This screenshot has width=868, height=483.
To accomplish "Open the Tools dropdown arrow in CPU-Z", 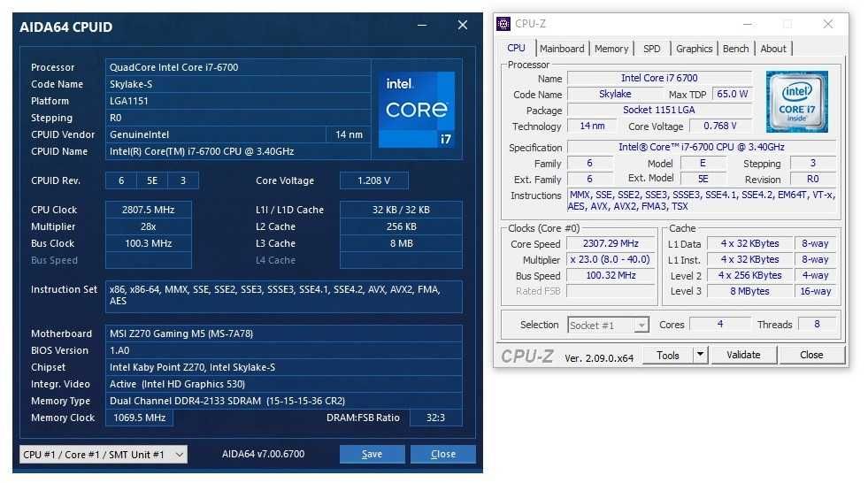I will [700, 355].
